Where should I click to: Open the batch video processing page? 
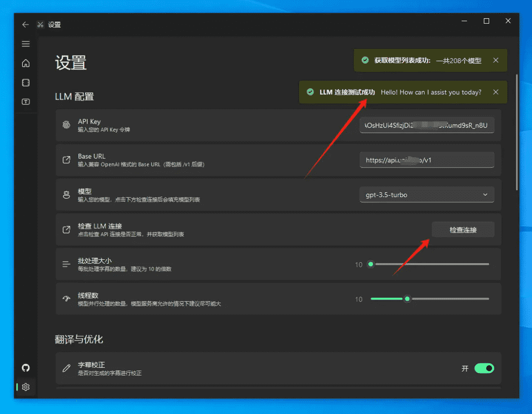(x=26, y=83)
